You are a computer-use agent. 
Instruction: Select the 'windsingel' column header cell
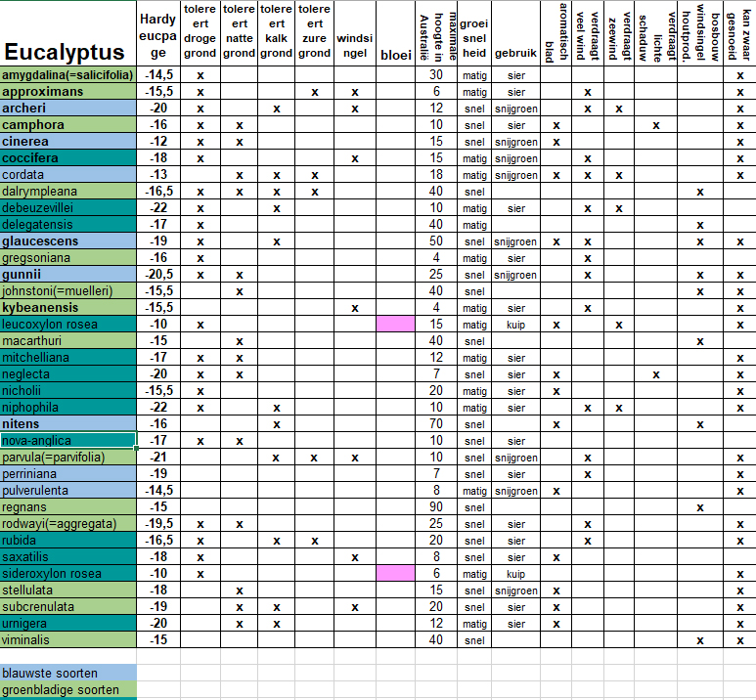pyautogui.click(x=355, y=33)
